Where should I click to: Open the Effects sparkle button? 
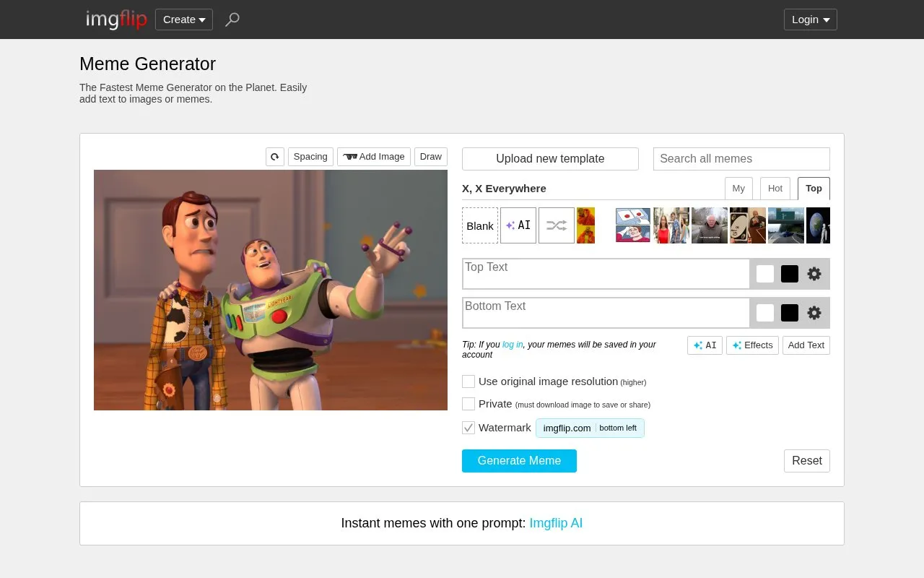point(752,345)
